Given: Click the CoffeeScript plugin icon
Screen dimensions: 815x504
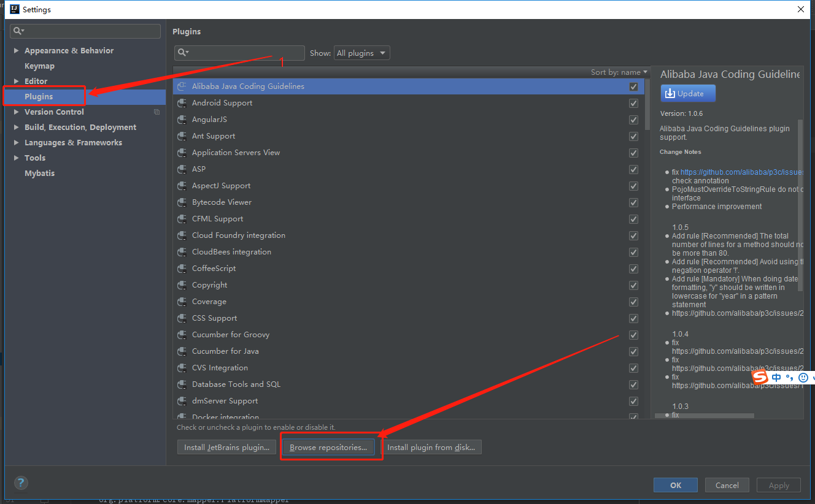Looking at the screenshot, I should [182, 269].
